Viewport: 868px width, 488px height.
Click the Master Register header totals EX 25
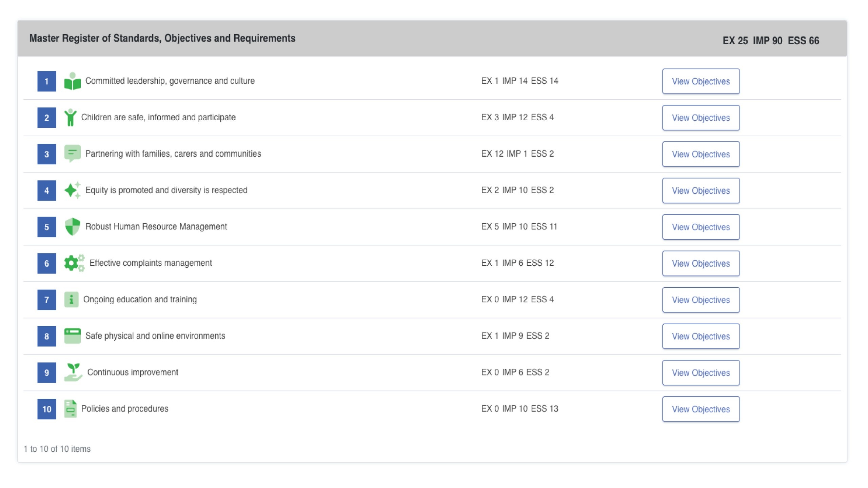[x=735, y=41]
